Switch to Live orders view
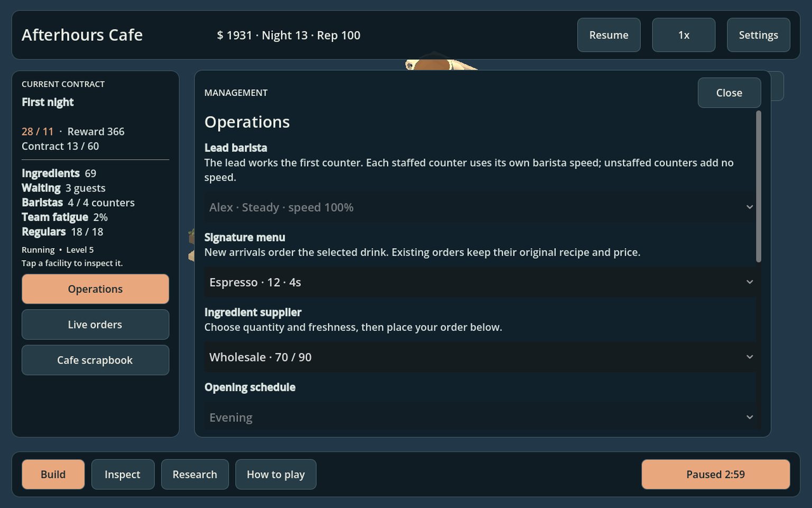Image resolution: width=812 pixels, height=508 pixels. pyautogui.click(x=95, y=324)
